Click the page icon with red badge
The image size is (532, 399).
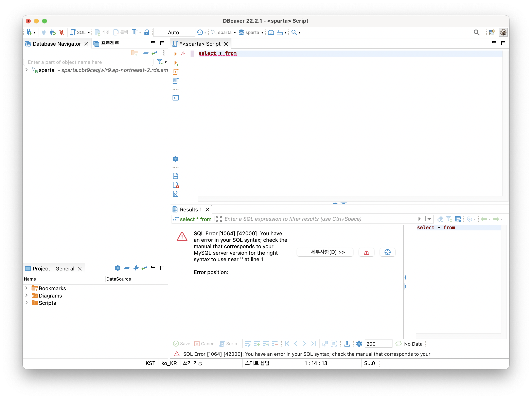click(176, 185)
